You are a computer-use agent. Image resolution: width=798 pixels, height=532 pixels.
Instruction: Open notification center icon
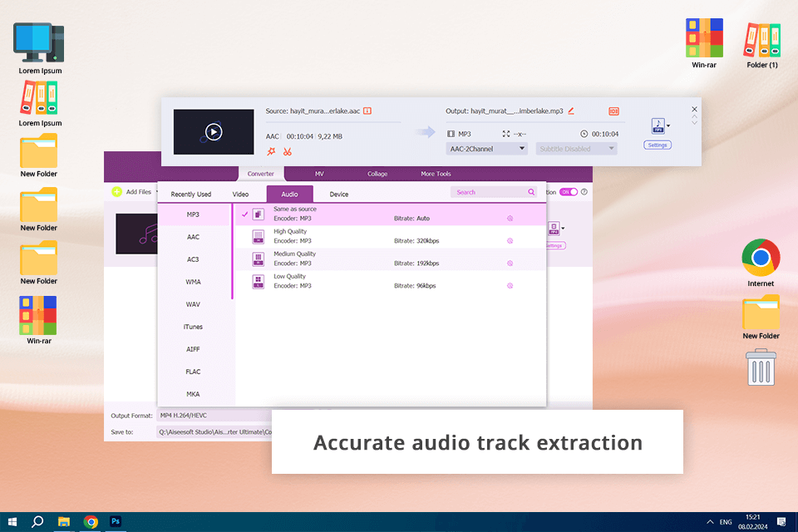pyautogui.click(x=781, y=522)
